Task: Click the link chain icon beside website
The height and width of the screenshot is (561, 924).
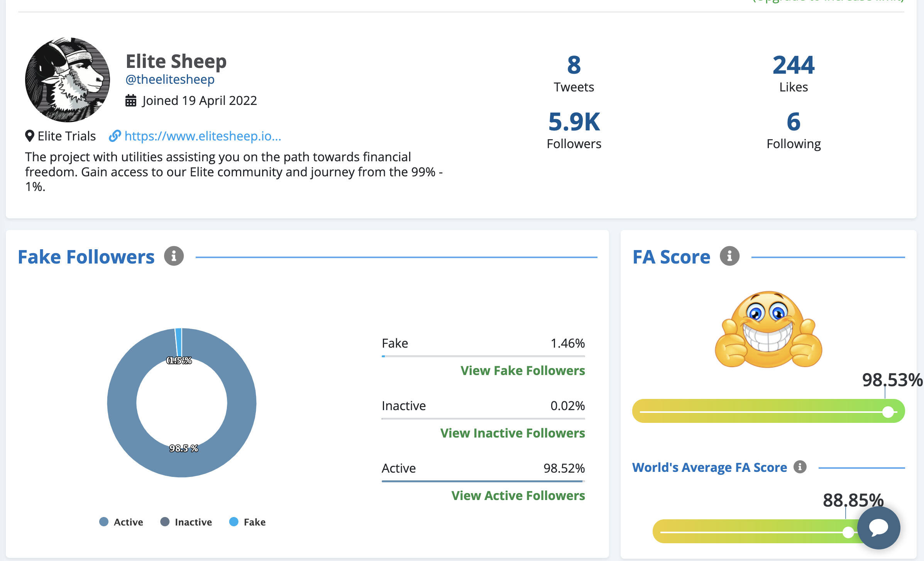Action: click(x=115, y=136)
